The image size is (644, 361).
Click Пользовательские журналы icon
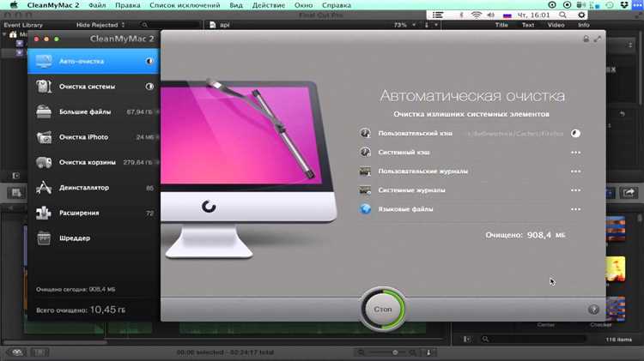[x=365, y=171]
